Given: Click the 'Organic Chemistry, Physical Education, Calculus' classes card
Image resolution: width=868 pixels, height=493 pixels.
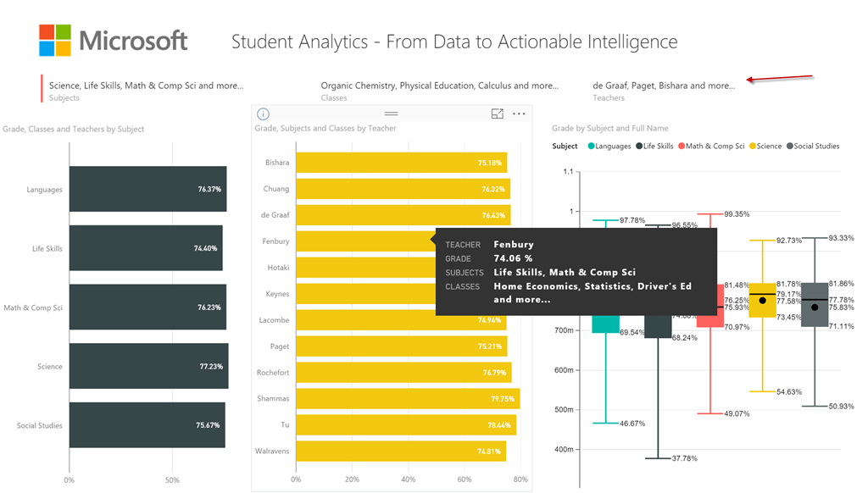Looking at the screenshot, I should tap(439, 85).
